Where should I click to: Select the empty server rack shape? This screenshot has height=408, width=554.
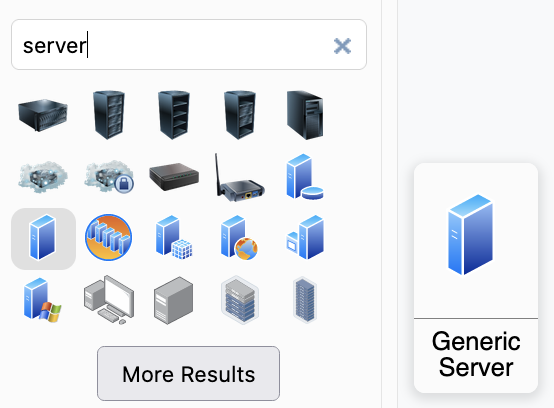[x=173, y=115]
